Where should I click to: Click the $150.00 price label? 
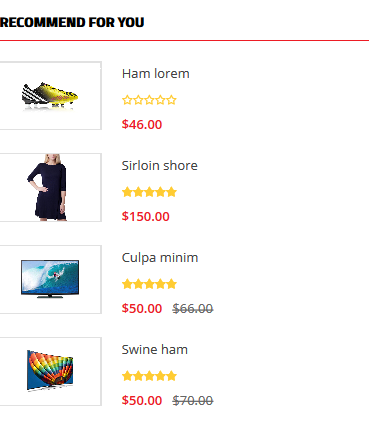pyautogui.click(x=146, y=216)
